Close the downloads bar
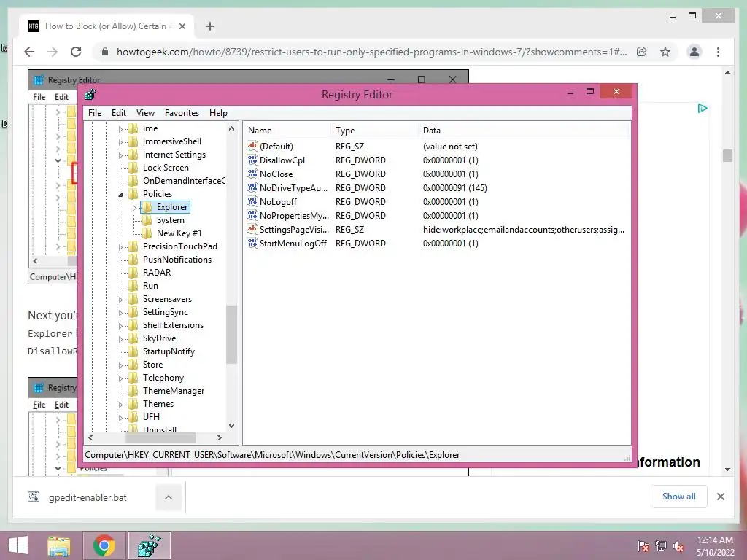Image resolution: width=747 pixels, height=560 pixels. (x=720, y=497)
